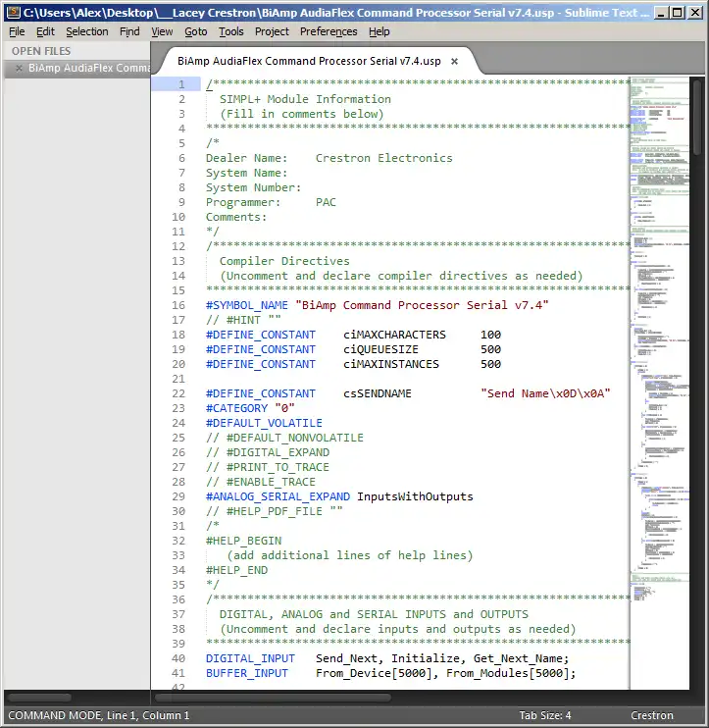Open the Project menu
The image size is (709, 728).
tap(272, 31)
